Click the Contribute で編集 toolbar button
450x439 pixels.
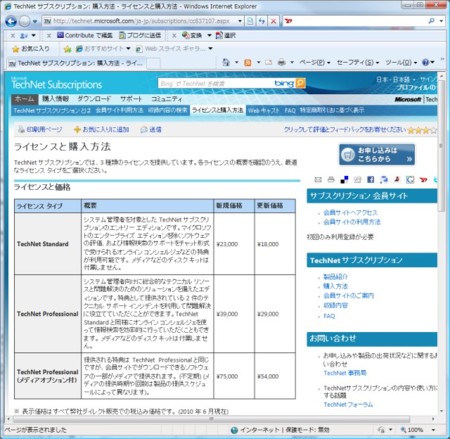[x=85, y=35]
